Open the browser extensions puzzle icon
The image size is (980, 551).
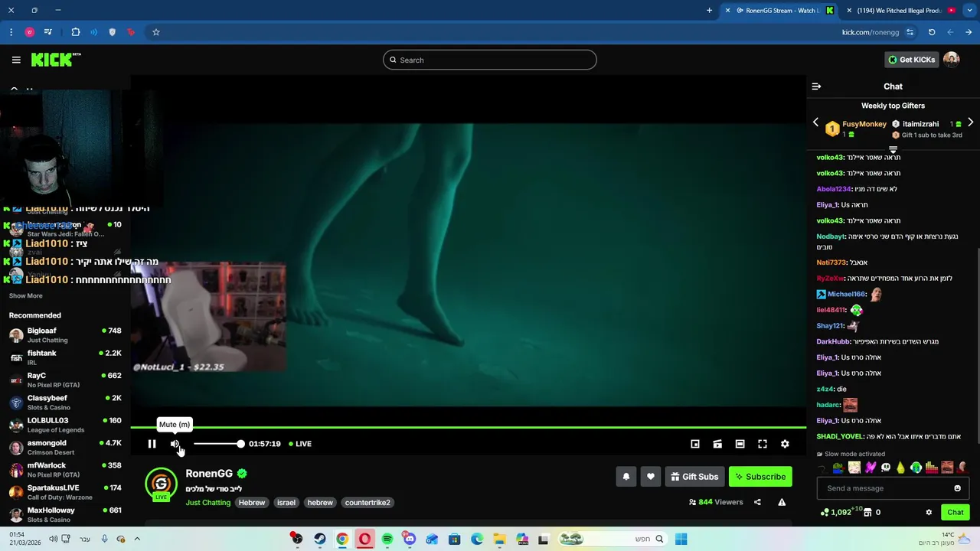pos(75,32)
